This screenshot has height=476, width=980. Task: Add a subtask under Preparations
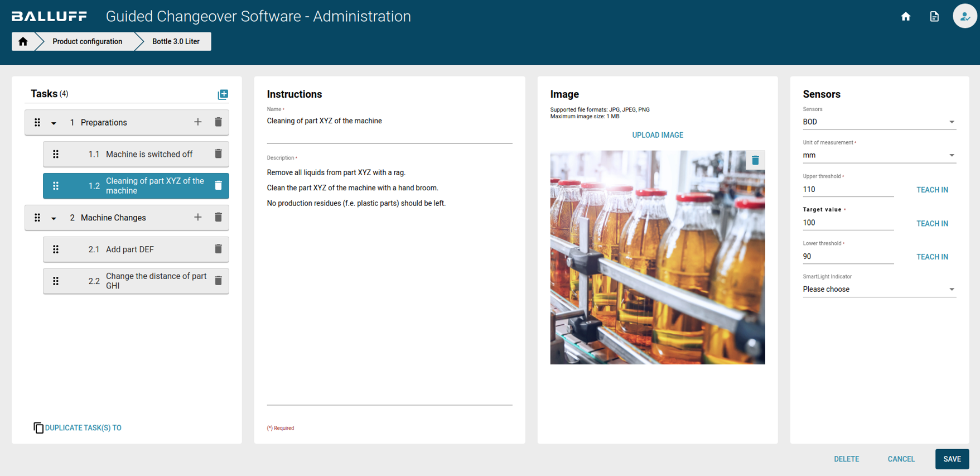(197, 122)
